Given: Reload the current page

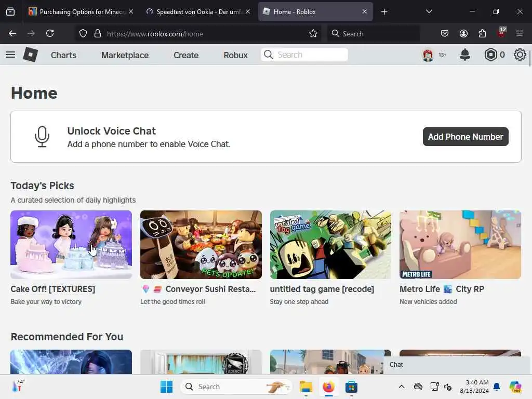Looking at the screenshot, I should 50,33.
